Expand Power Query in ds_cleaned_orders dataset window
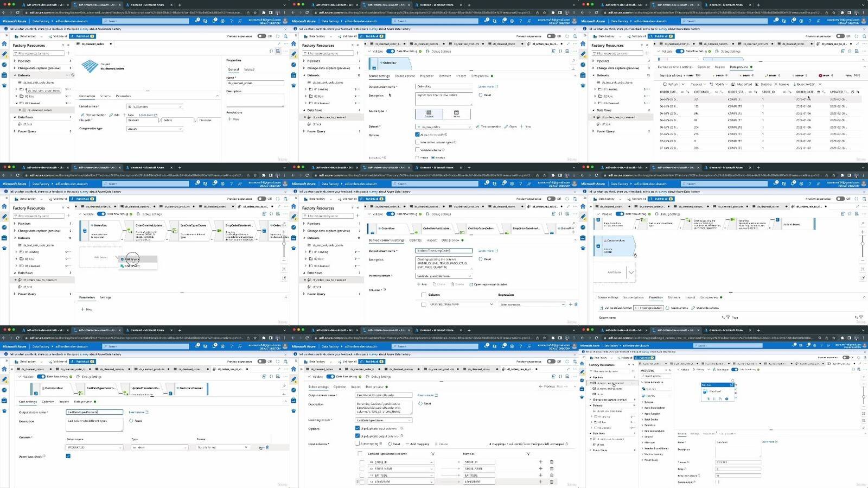The image size is (868, 488). (x=15, y=131)
